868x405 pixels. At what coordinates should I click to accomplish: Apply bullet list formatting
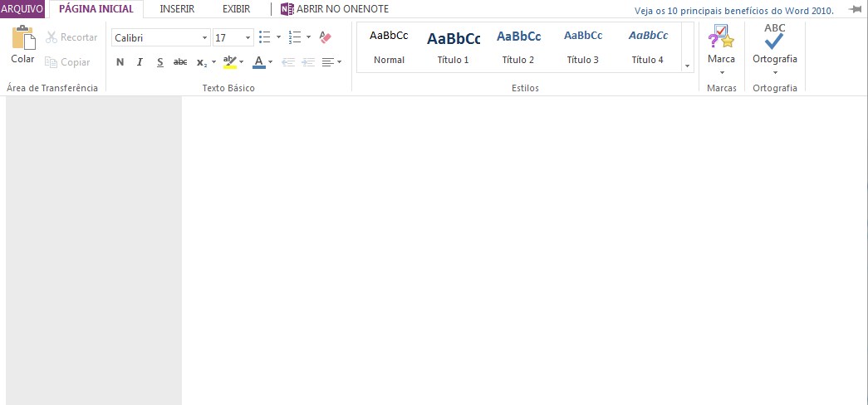[265, 37]
